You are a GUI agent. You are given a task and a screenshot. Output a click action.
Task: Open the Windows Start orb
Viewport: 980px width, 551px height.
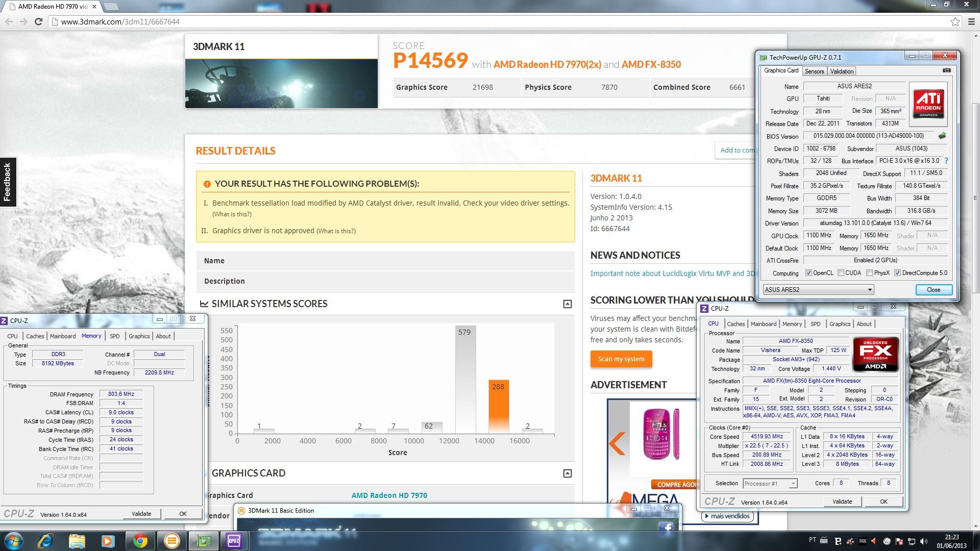pos(13,541)
